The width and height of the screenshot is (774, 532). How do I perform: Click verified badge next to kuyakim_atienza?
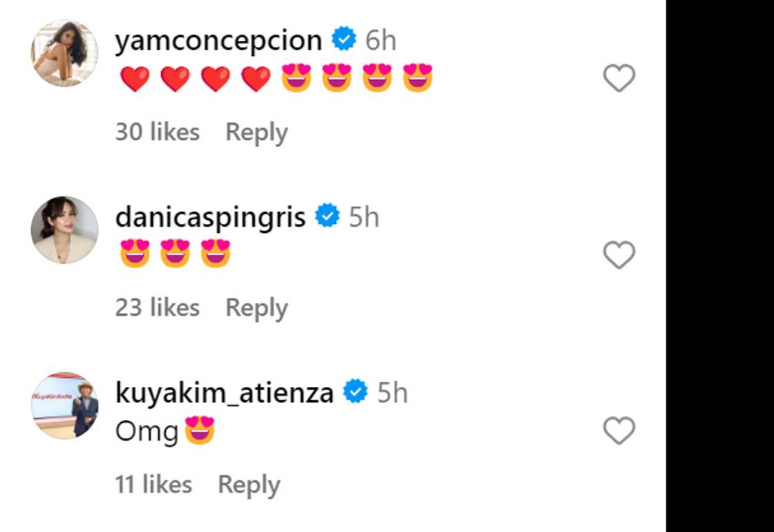coord(356,392)
